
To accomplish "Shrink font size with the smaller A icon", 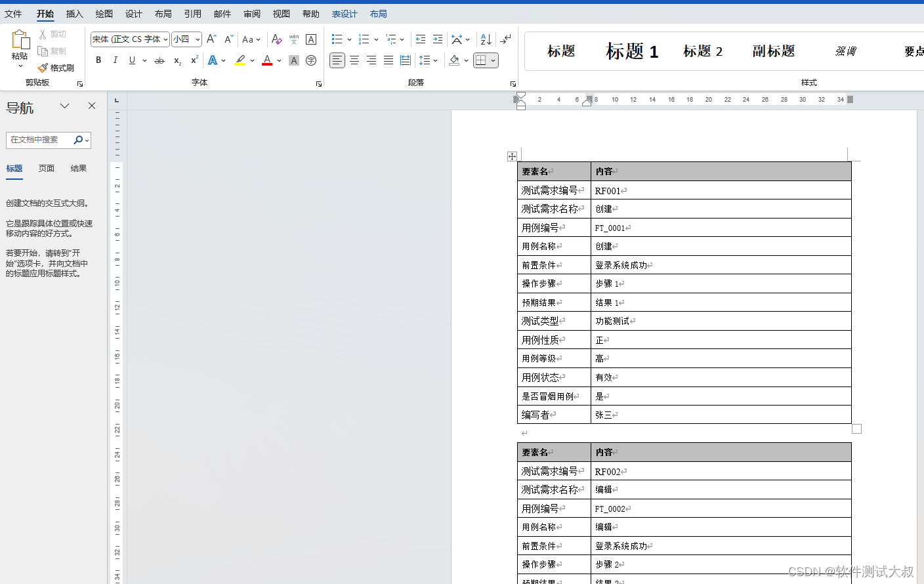I will point(228,39).
